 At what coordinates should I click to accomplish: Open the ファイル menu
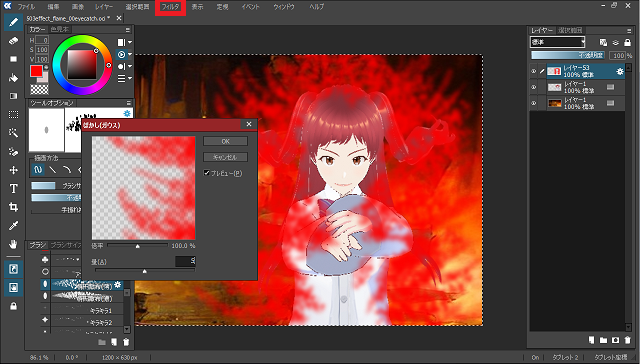pos(26,7)
